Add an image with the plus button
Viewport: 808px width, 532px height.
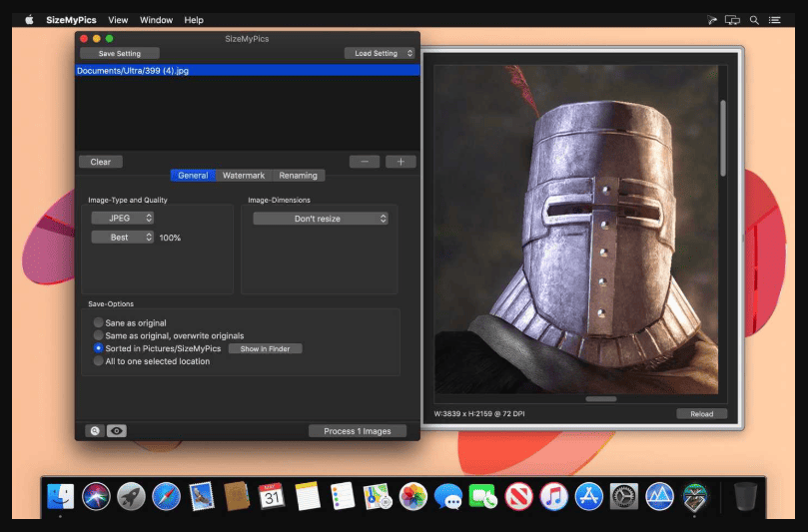401,162
